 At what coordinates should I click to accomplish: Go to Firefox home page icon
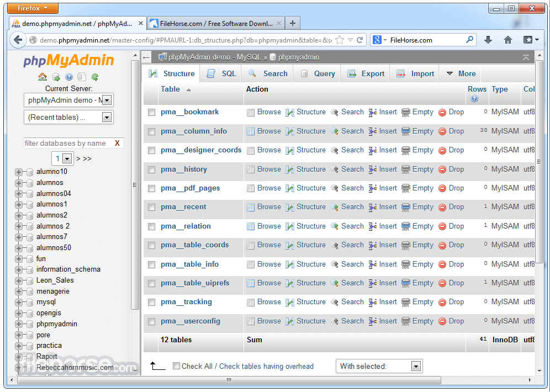tap(508, 40)
